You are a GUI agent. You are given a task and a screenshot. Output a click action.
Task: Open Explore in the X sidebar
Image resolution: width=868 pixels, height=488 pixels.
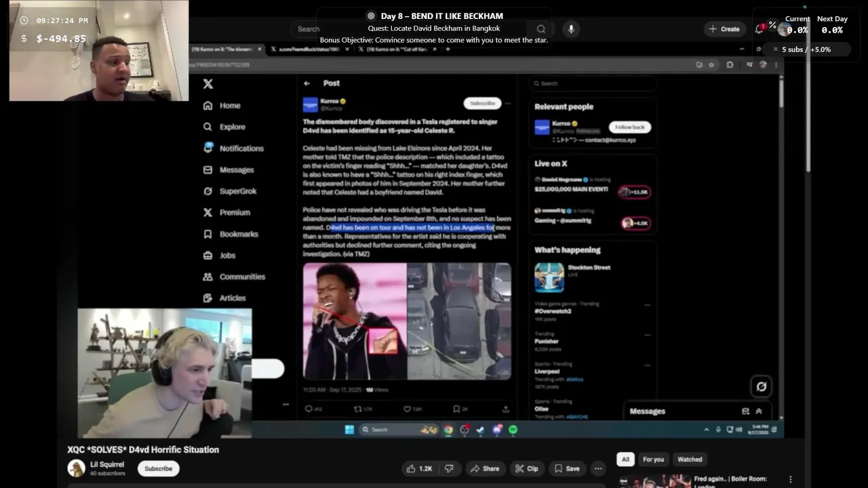click(x=224, y=127)
